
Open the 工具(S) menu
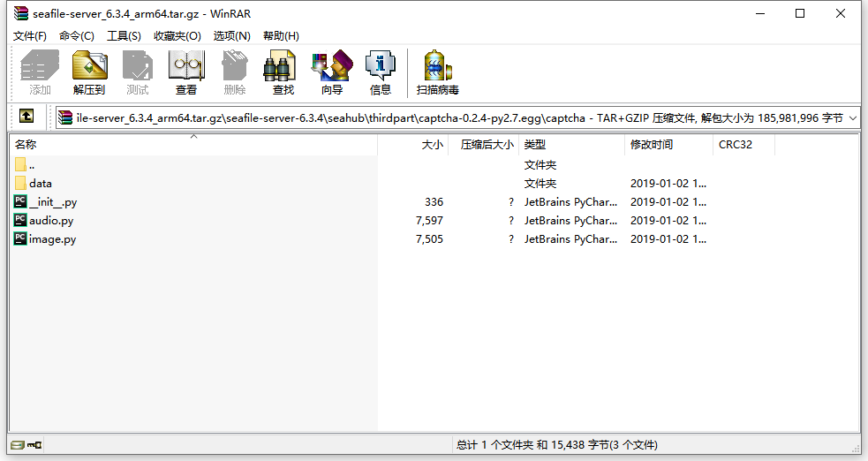pyautogui.click(x=124, y=36)
